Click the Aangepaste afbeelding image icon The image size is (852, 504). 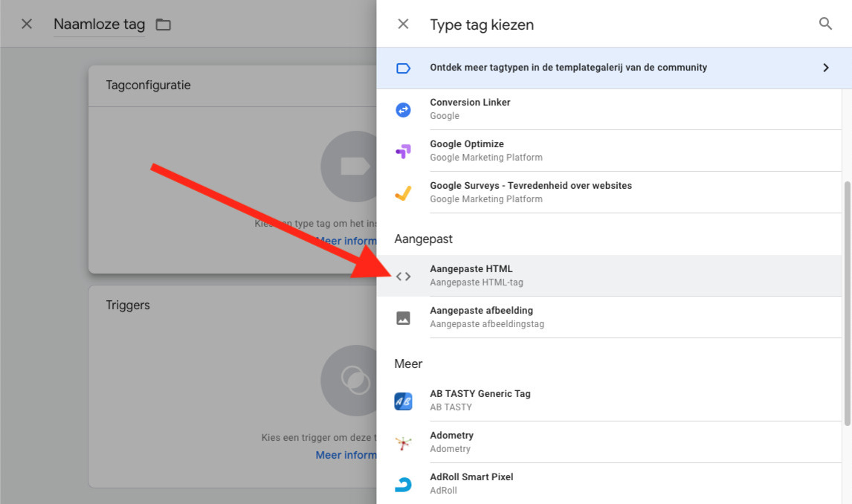403,317
